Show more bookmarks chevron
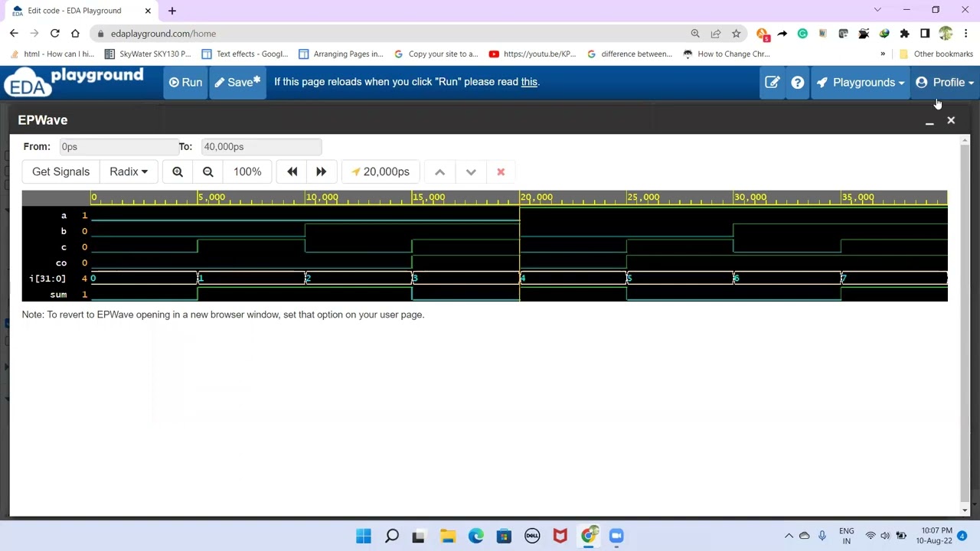The height and width of the screenshot is (551, 980). tap(883, 54)
